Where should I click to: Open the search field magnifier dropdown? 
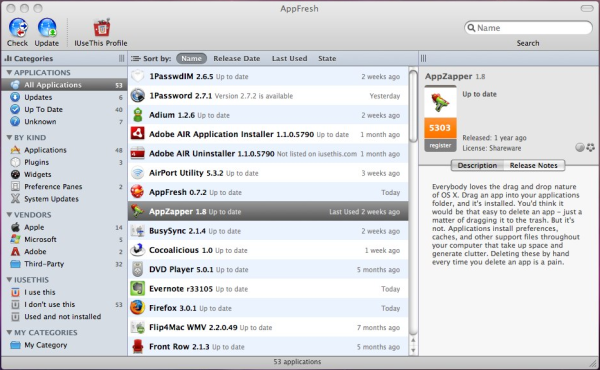click(472, 28)
